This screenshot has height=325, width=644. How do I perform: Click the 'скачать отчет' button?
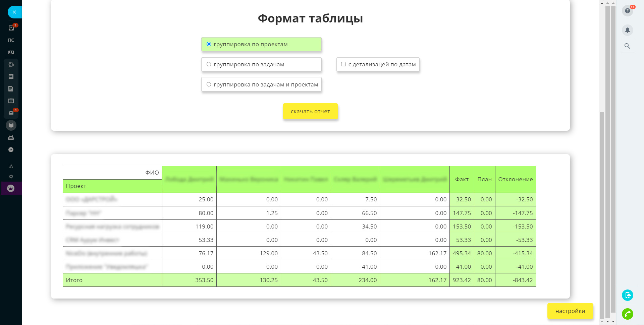pyautogui.click(x=310, y=111)
